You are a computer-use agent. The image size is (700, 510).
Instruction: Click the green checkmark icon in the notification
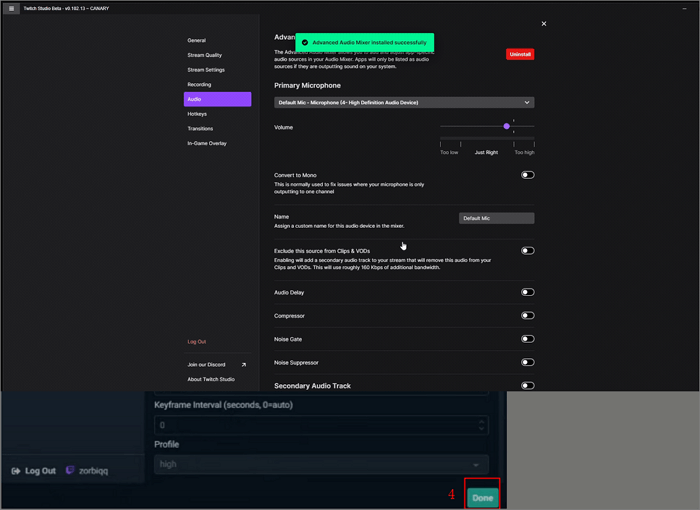305,42
